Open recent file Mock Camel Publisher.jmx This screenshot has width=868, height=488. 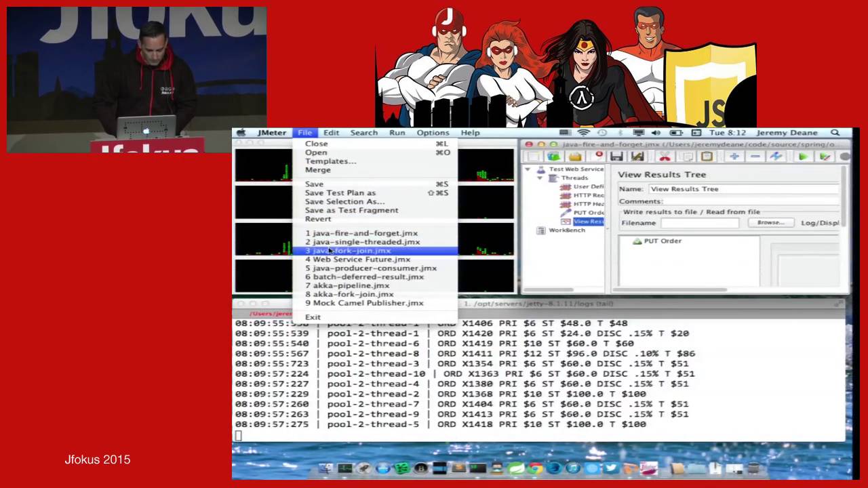click(x=375, y=303)
